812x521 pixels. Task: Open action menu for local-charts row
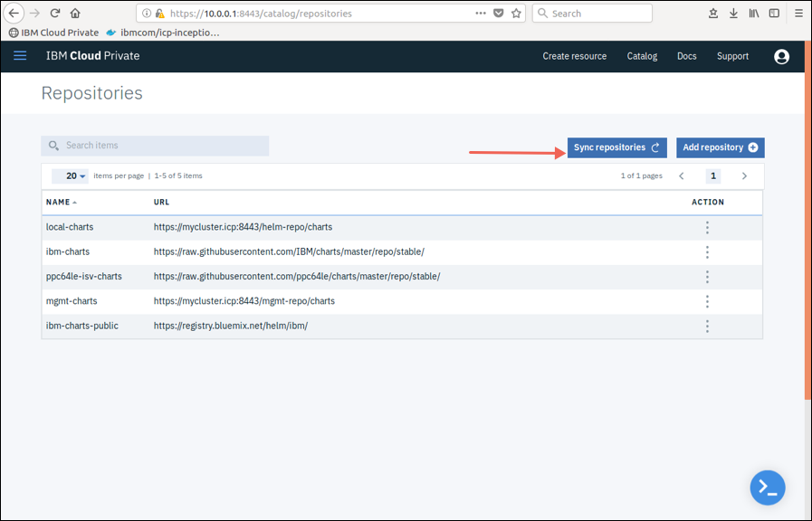click(707, 227)
